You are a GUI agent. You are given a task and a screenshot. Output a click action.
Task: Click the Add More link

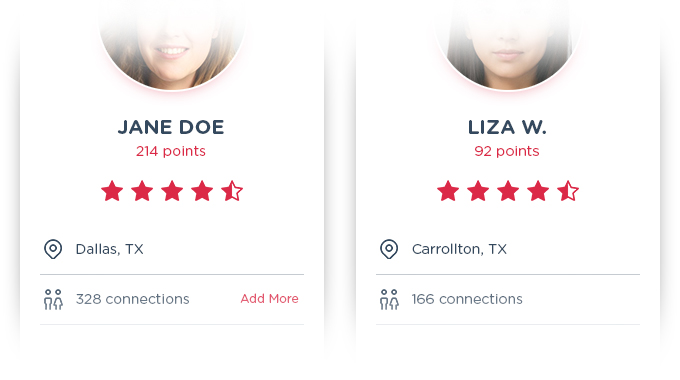(269, 298)
